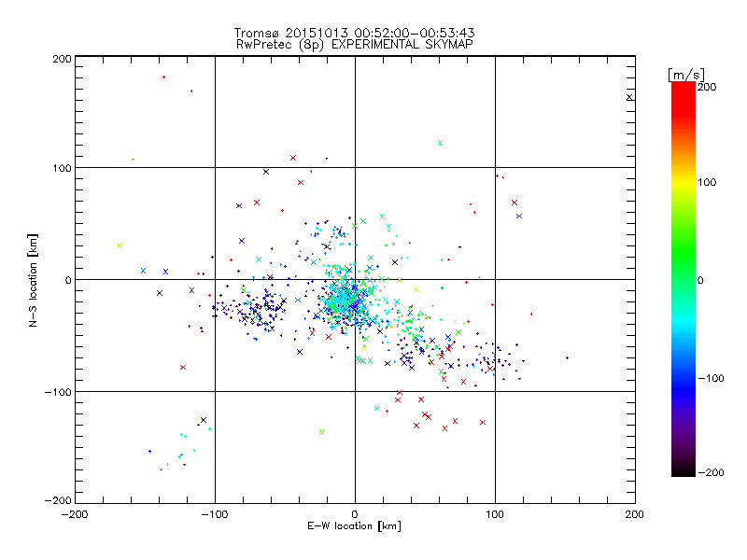Select the small green dot near the y-axis 100 label
This screenshot has height=560, width=747.
click(x=133, y=159)
